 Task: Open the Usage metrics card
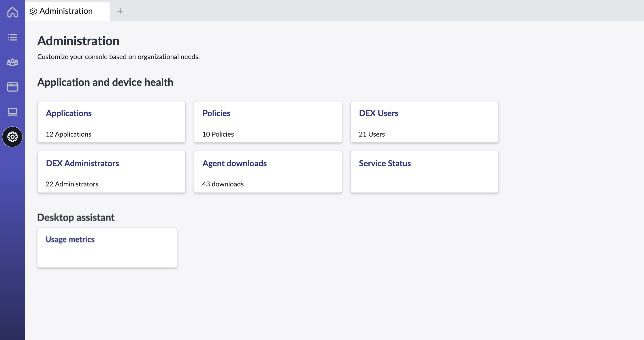[107, 248]
